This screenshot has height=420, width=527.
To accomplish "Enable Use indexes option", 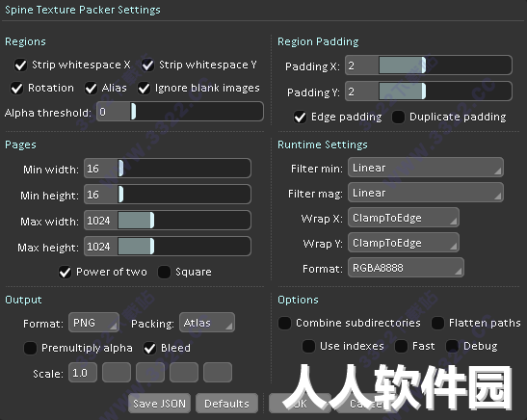I will coord(308,346).
